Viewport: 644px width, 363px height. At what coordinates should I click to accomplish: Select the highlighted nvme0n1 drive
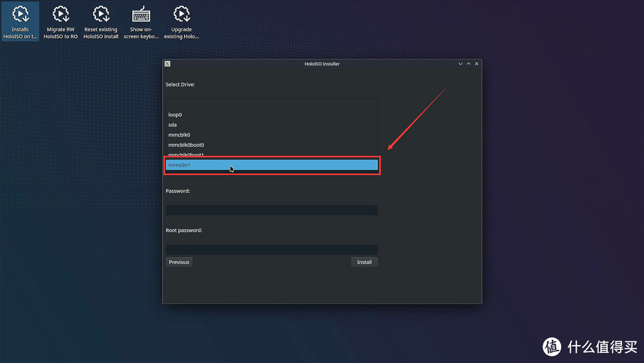271,165
